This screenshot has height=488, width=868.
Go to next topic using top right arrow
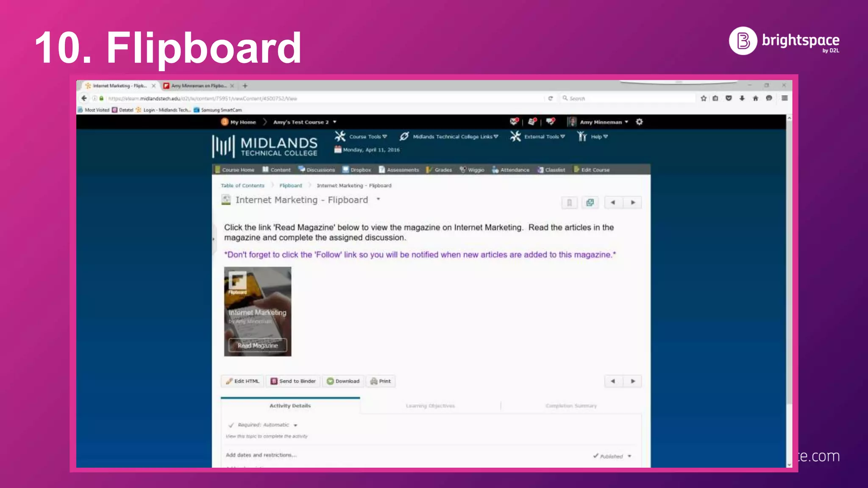coord(633,202)
